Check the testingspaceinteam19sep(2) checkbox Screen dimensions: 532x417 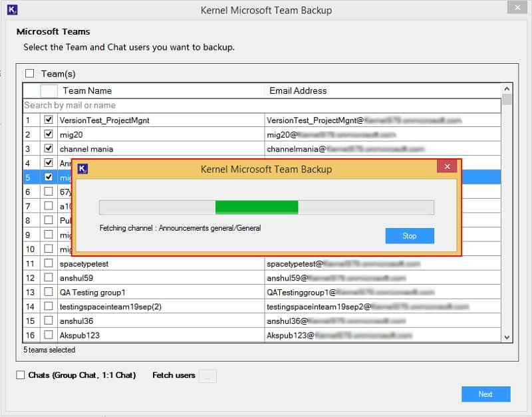click(x=49, y=306)
